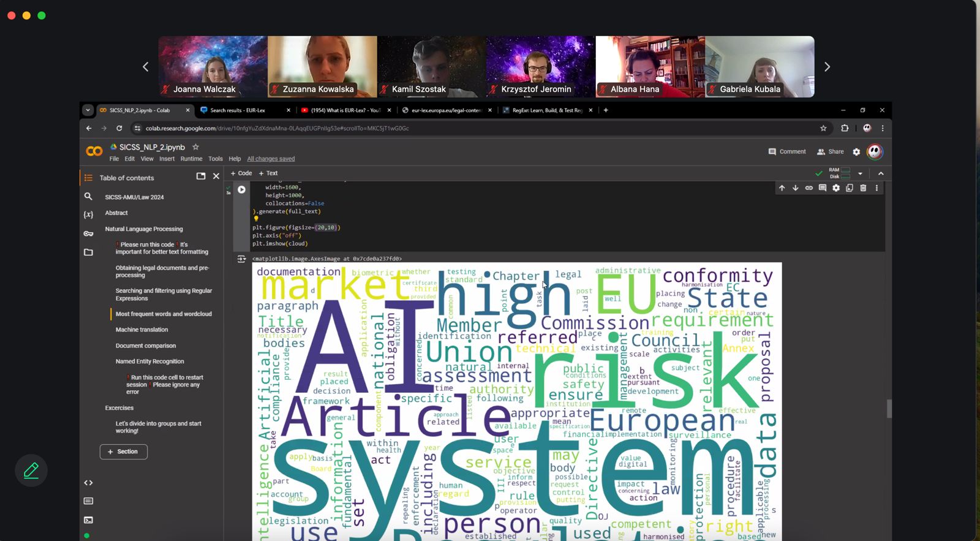Open the Terminal panel icon
The image size is (980, 541).
click(88, 520)
